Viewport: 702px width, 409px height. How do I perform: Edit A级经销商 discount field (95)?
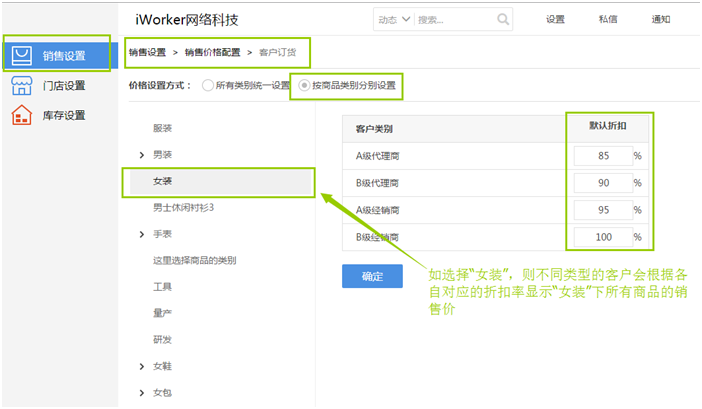point(603,210)
